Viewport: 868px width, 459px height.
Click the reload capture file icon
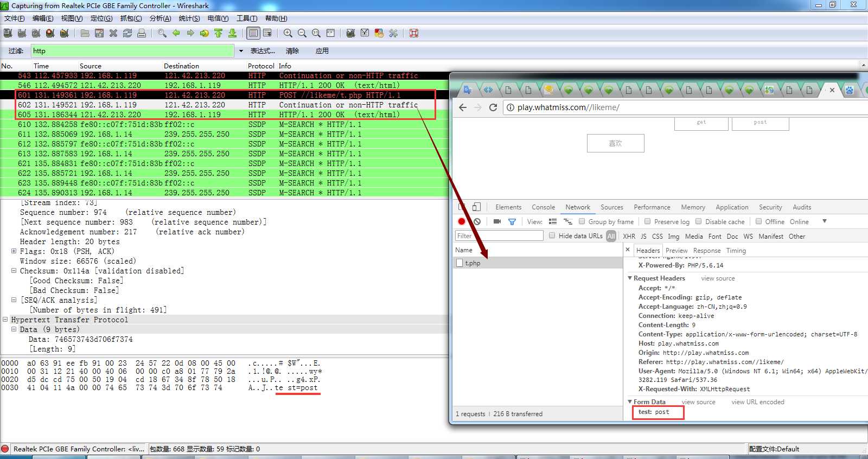coord(127,33)
